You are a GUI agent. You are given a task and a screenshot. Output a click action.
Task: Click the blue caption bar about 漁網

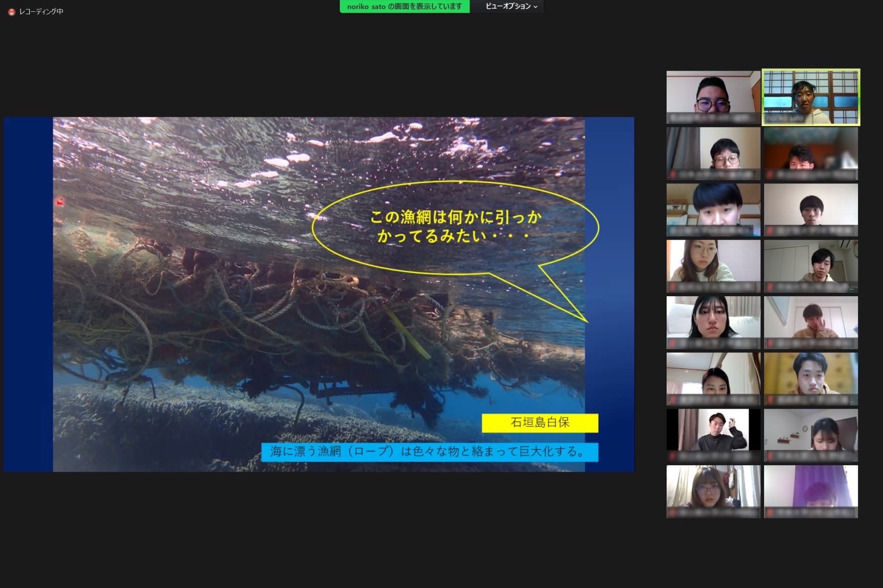point(429,452)
